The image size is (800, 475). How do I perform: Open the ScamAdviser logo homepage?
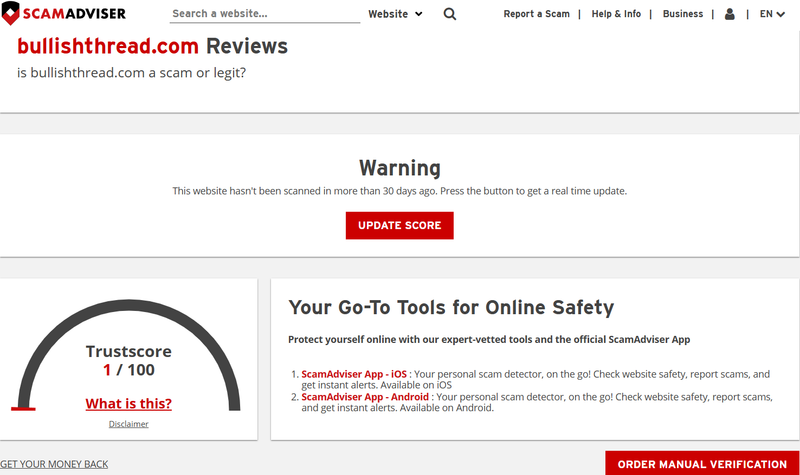click(64, 13)
